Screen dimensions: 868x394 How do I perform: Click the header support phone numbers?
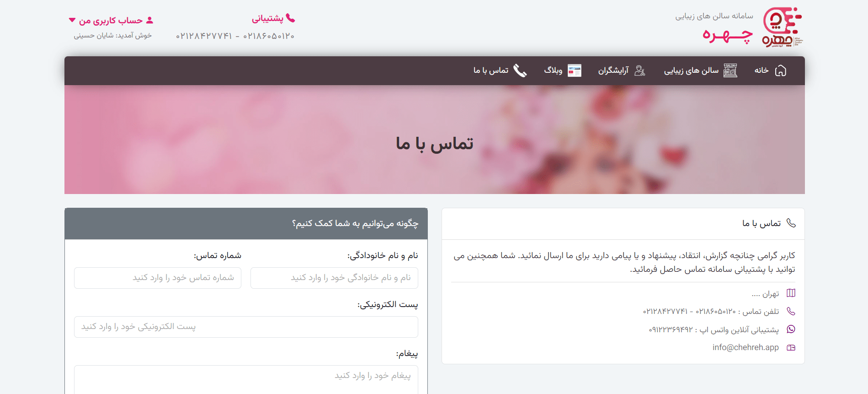click(235, 36)
